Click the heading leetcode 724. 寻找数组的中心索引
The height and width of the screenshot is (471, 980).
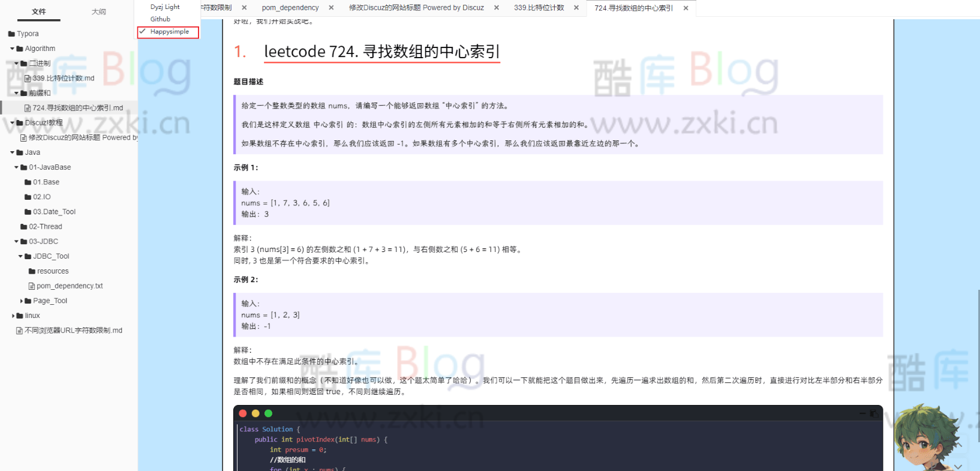[382, 52]
